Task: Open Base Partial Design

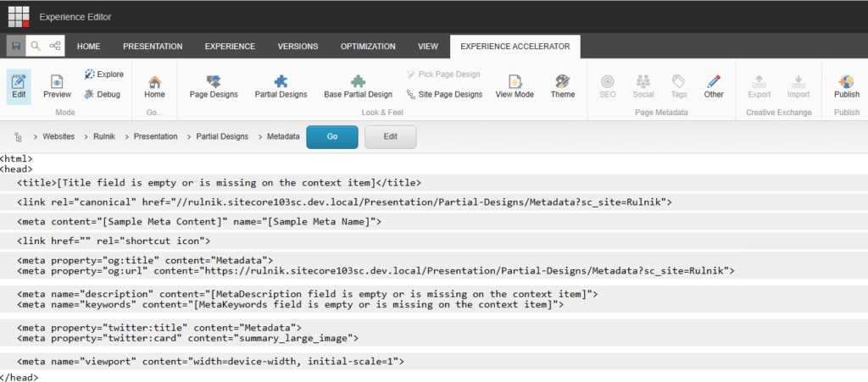Action: click(358, 86)
